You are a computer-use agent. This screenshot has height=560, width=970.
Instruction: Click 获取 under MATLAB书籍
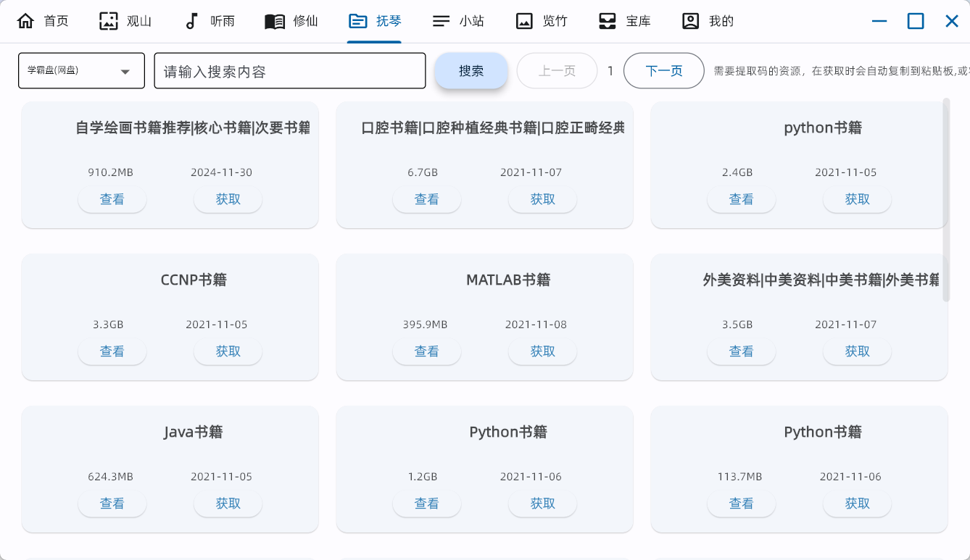coord(543,351)
